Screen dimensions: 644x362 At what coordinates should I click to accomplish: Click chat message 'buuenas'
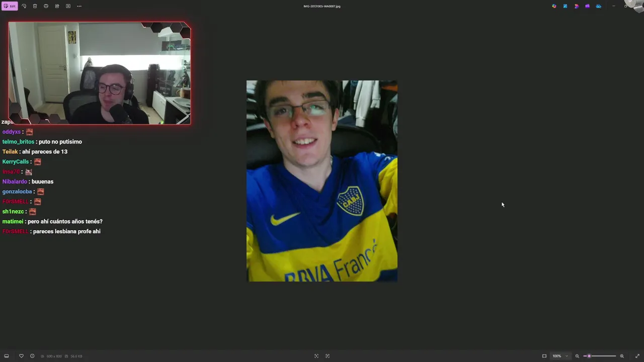pos(42,182)
